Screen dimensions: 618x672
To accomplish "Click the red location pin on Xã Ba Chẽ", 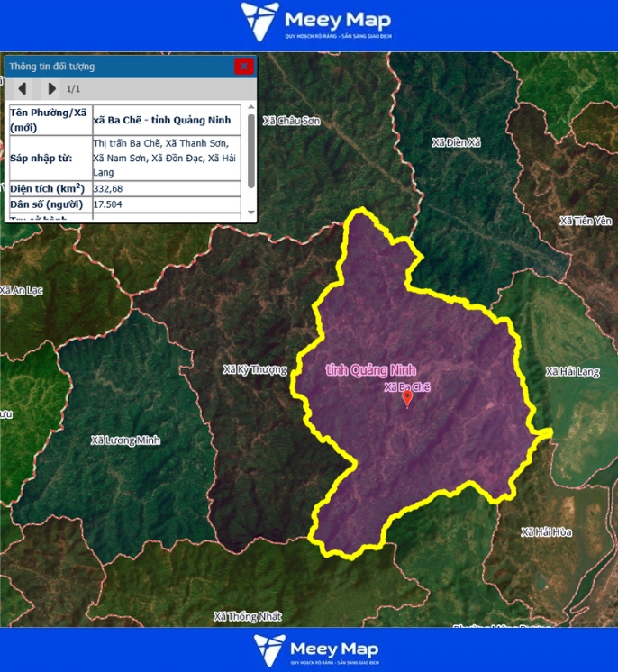I will tap(407, 399).
